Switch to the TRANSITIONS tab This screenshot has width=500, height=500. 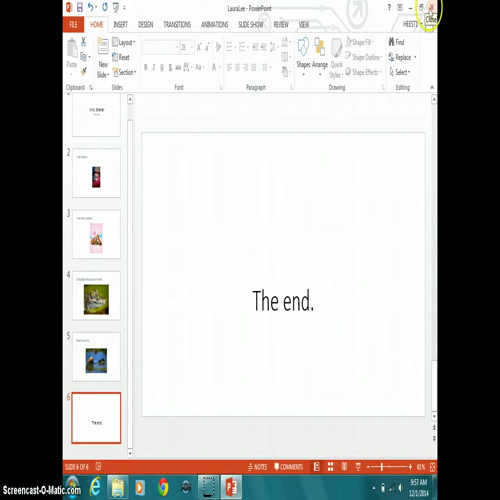pos(177,24)
